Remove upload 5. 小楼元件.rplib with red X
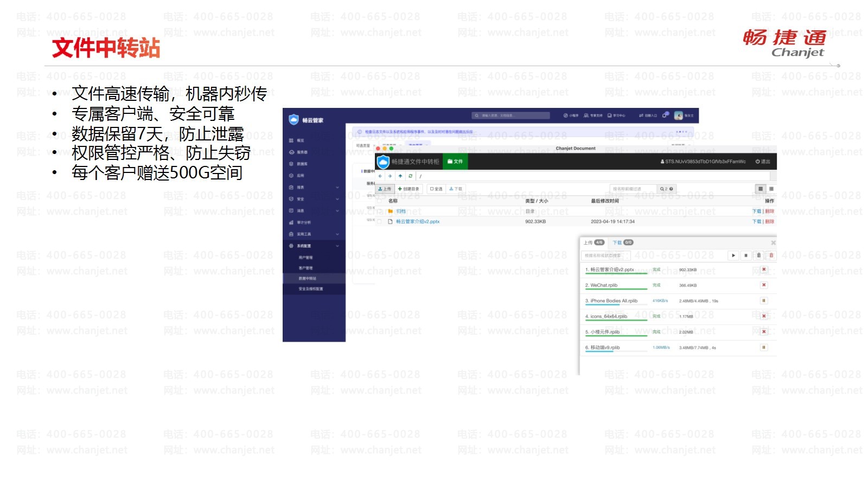Viewport: 868px width, 488px height. 764,332
